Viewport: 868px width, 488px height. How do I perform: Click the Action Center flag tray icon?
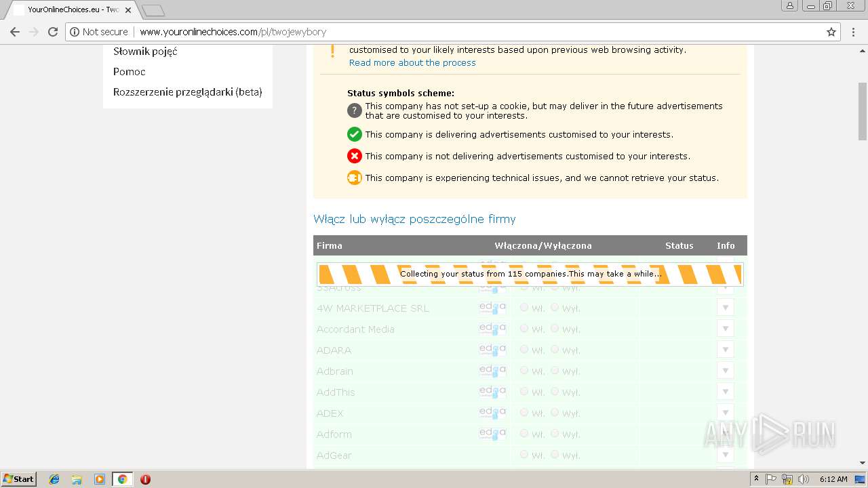click(x=771, y=479)
